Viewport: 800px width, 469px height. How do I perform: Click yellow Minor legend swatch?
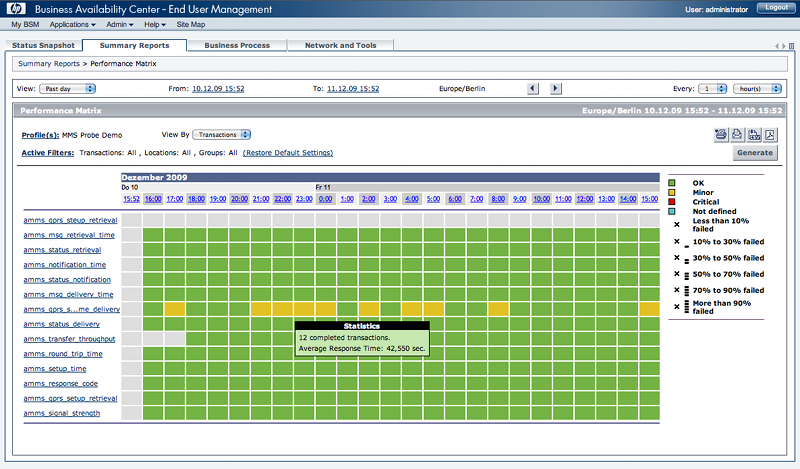(x=672, y=192)
